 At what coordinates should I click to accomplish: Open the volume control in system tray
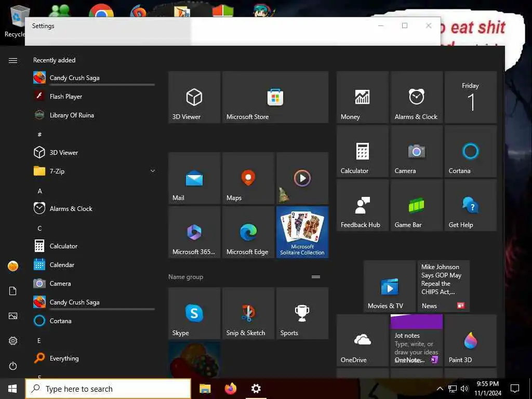464,389
